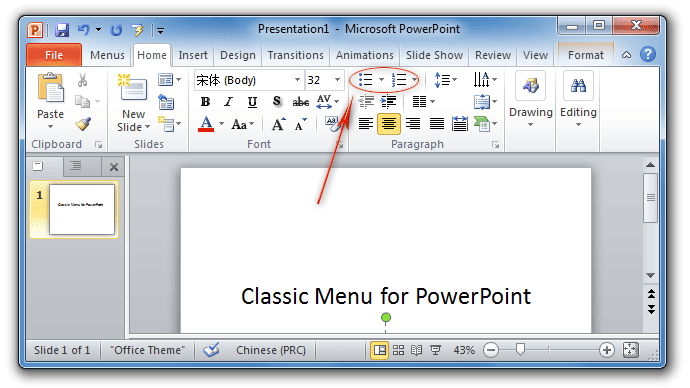Click the Save icon in quick access toolbar
Viewport: 690px width, 388px height.
[x=62, y=30]
